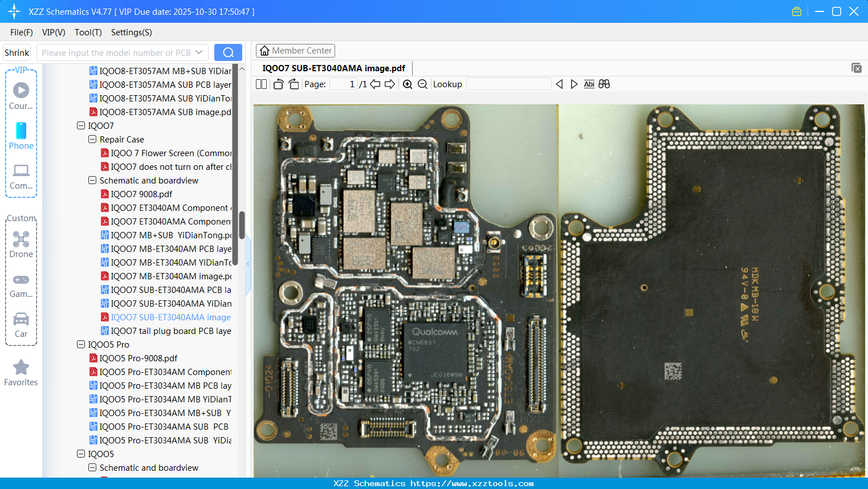
Task: Collapse the IQOO5 Pro tree node
Action: pyautogui.click(x=81, y=344)
